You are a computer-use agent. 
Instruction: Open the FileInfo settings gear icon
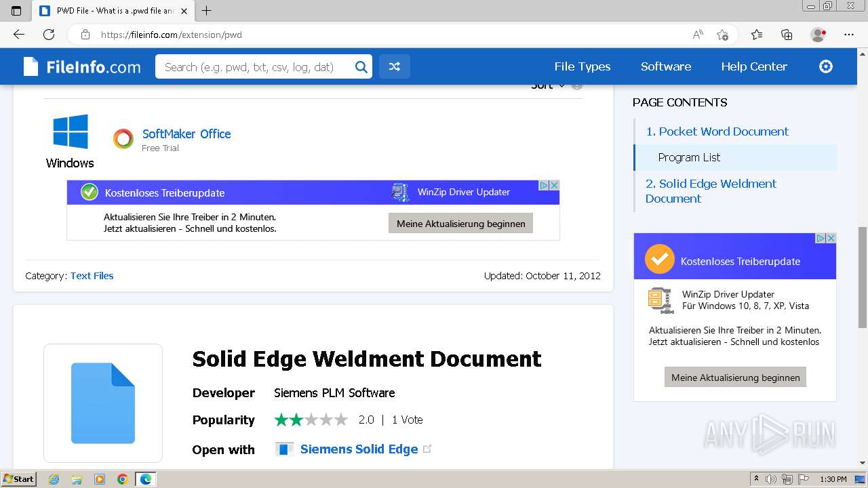point(826,66)
